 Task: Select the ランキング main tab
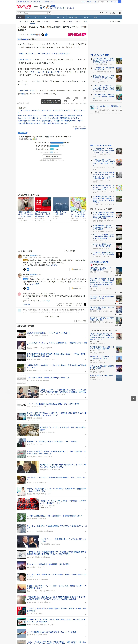pyautogui.click(x=86, y=17)
